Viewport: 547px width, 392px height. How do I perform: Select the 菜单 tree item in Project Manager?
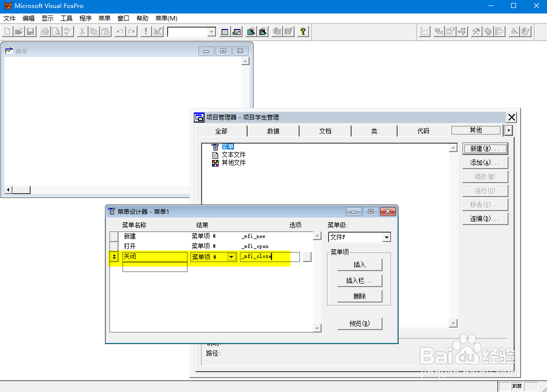227,146
